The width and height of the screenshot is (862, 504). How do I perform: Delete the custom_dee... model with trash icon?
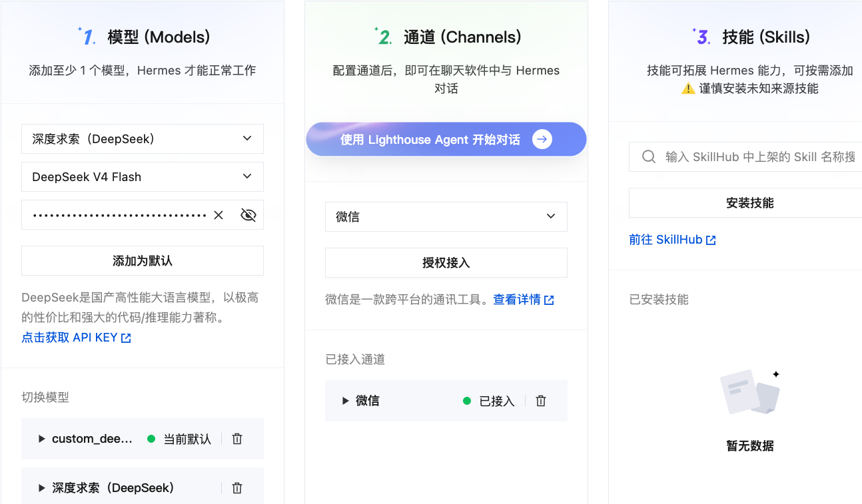237,439
